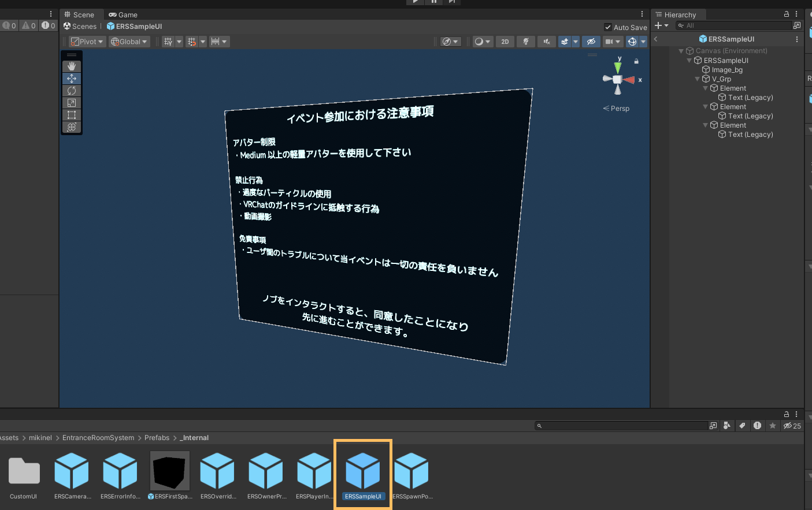Image resolution: width=812 pixels, height=510 pixels.
Task: Open the Pivot dropdown
Action: click(87, 42)
